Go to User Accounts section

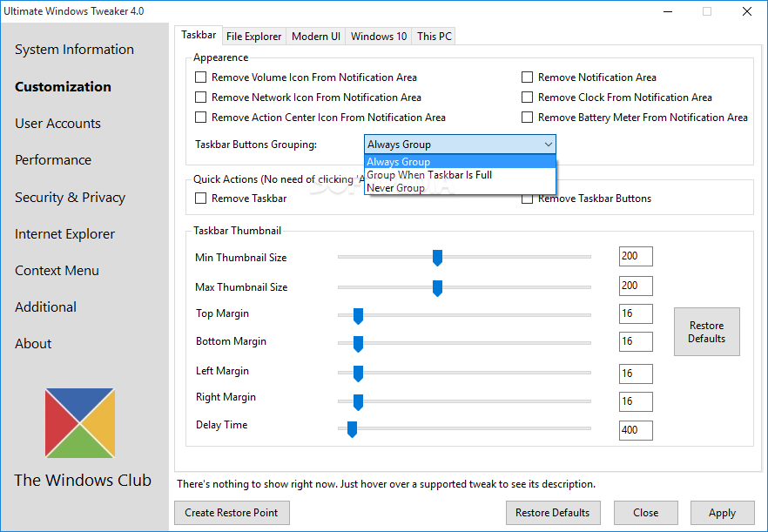(57, 124)
